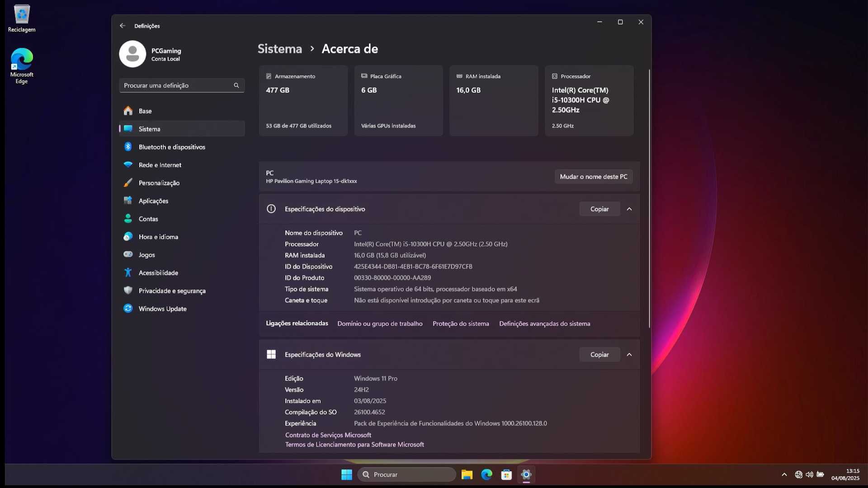Click the ID do Dispositivo value text
Viewport: 868px width, 488px height.
(413, 267)
